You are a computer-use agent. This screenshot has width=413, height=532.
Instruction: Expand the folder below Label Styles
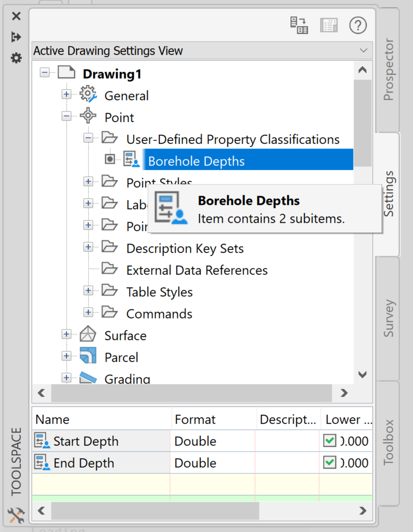pyautogui.click(x=88, y=225)
